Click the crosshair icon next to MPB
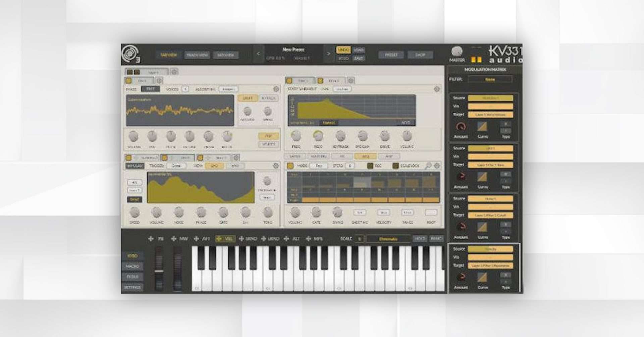 (x=308, y=239)
